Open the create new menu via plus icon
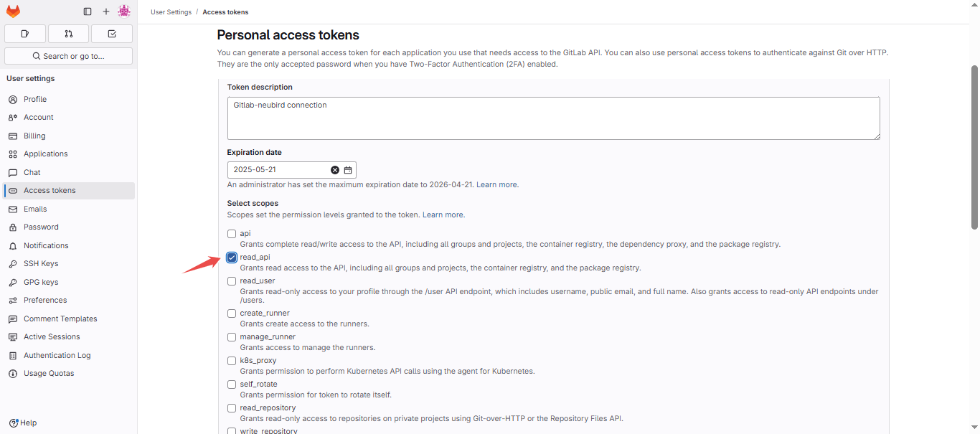Viewport: 980px width, 434px height. click(x=105, y=11)
